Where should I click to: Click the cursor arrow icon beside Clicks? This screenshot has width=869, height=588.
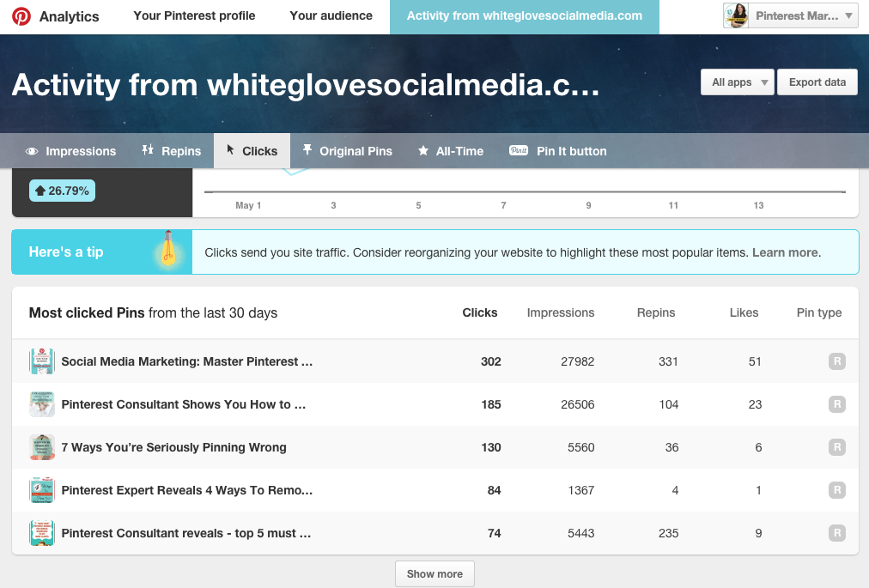tap(230, 149)
